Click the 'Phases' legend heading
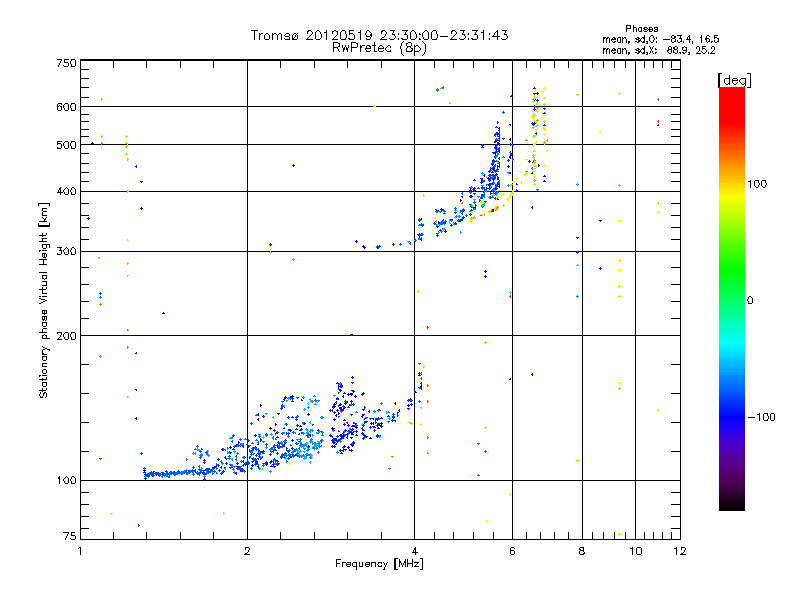This screenshot has width=800, height=600. 642,29
